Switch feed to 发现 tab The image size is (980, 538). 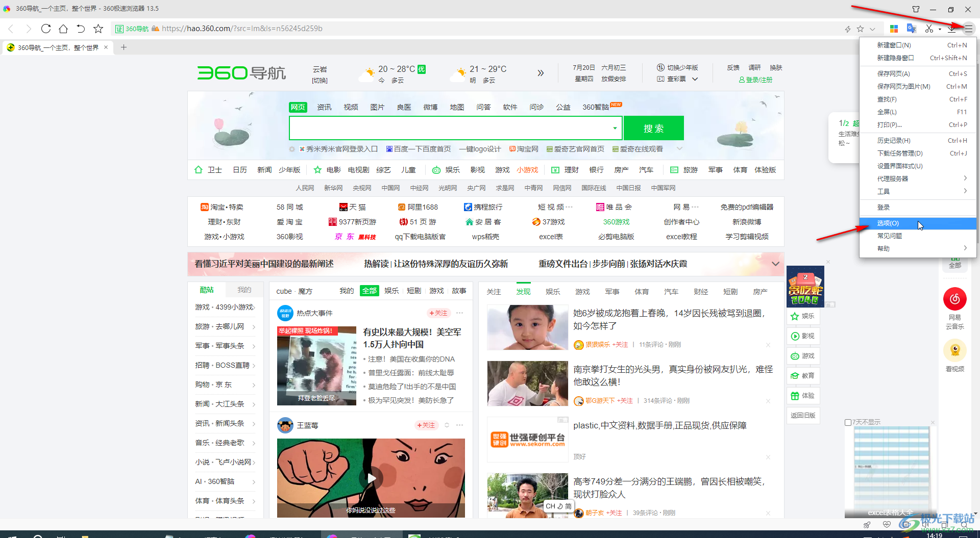(x=523, y=292)
